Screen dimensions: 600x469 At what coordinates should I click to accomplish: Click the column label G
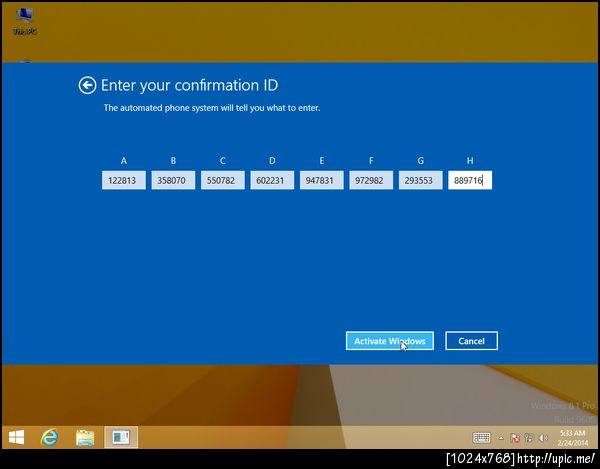pyautogui.click(x=421, y=161)
